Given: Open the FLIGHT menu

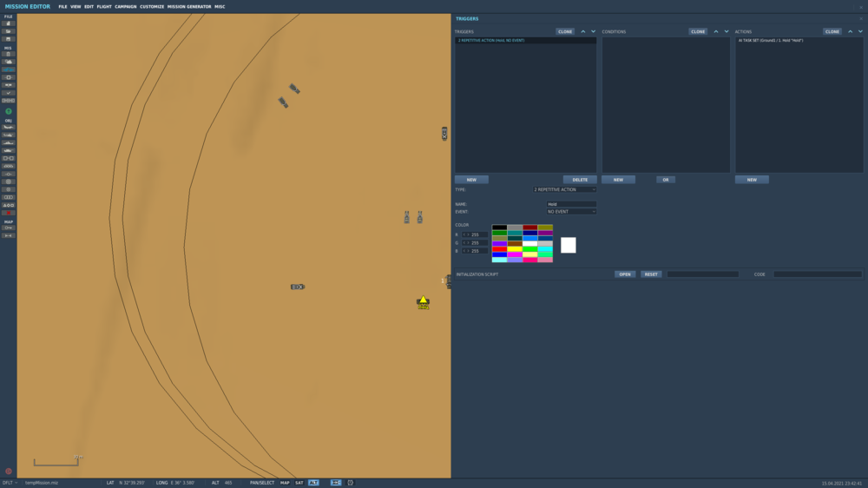Looking at the screenshot, I should [104, 7].
